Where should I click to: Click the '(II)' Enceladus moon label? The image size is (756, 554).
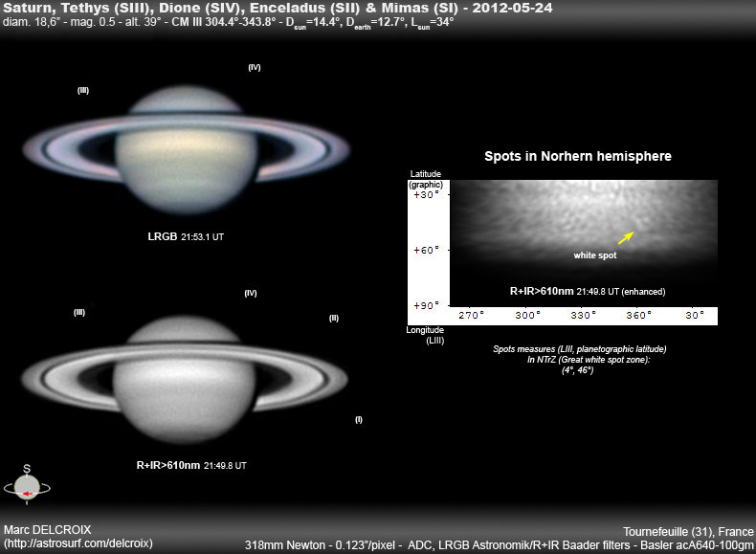(x=334, y=319)
